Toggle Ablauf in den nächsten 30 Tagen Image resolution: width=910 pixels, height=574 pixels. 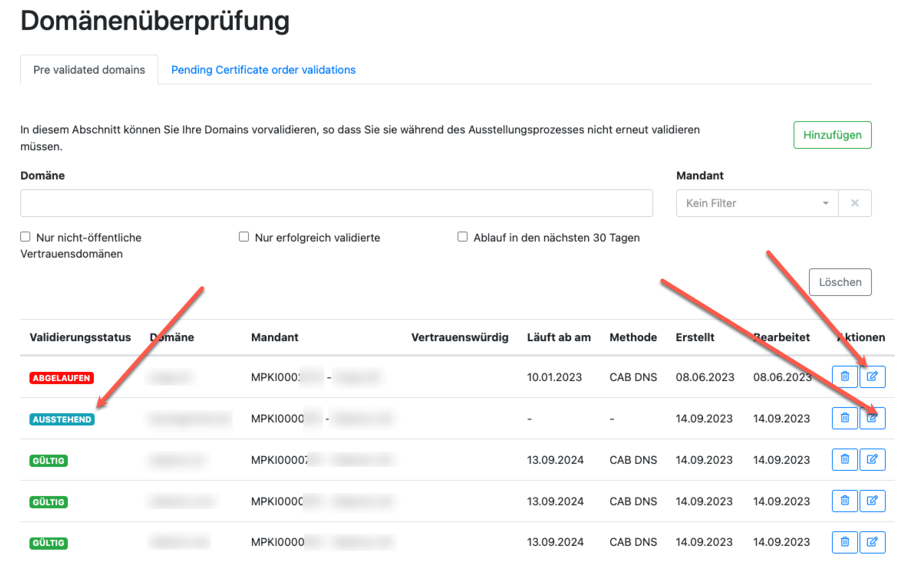click(463, 238)
